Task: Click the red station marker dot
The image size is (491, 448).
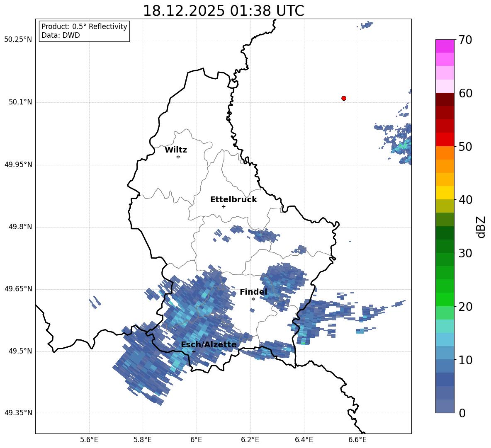Action: click(x=344, y=98)
